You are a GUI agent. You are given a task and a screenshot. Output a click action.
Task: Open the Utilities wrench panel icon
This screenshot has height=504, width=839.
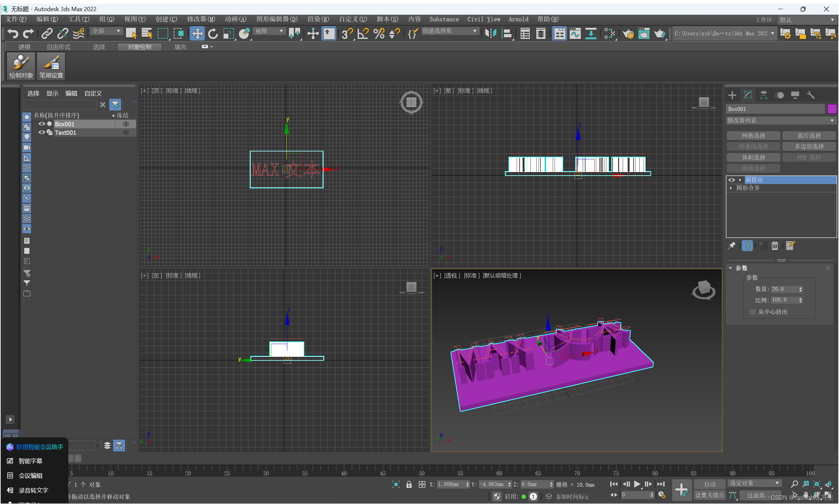pyautogui.click(x=811, y=95)
